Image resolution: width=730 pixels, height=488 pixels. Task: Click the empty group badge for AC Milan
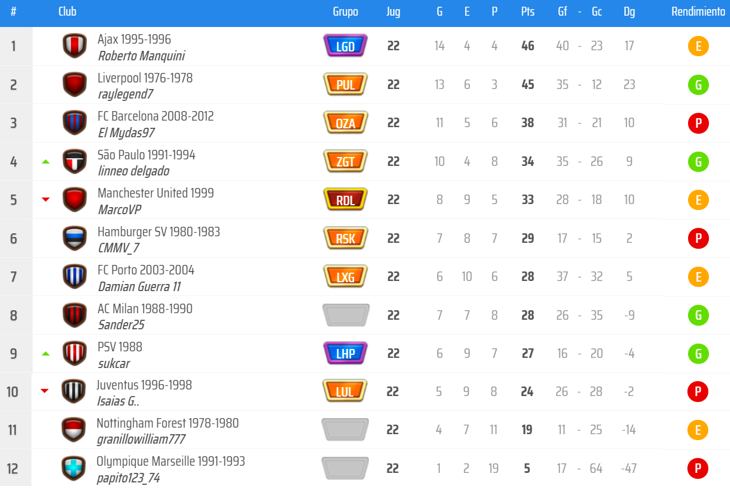tap(346, 315)
